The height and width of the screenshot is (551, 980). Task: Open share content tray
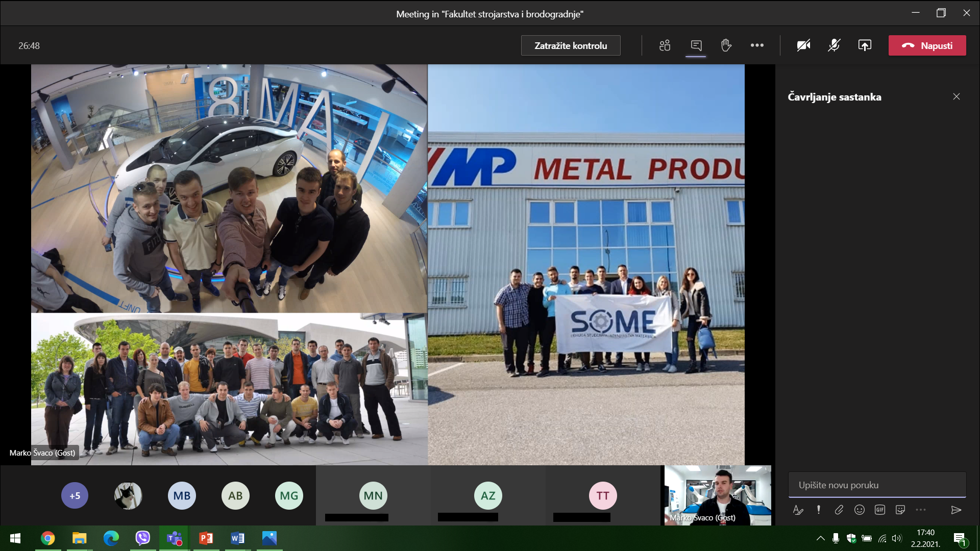click(x=865, y=45)
